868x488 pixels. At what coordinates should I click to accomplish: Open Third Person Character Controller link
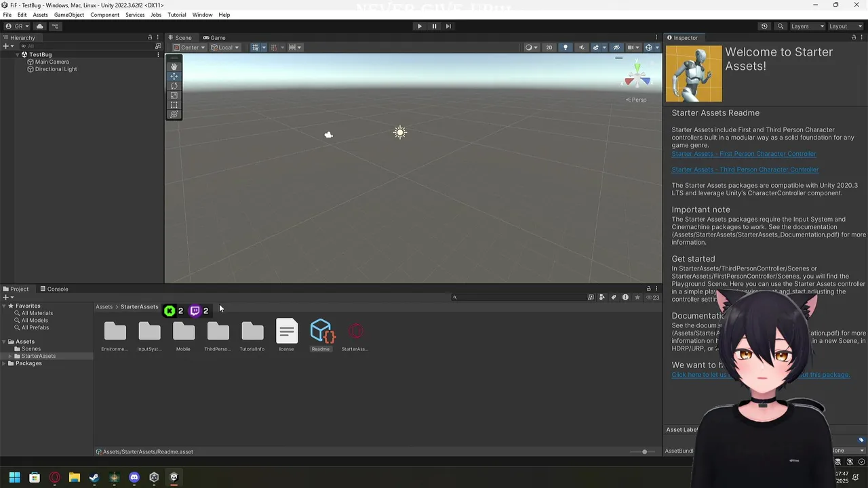click(745, 169)
